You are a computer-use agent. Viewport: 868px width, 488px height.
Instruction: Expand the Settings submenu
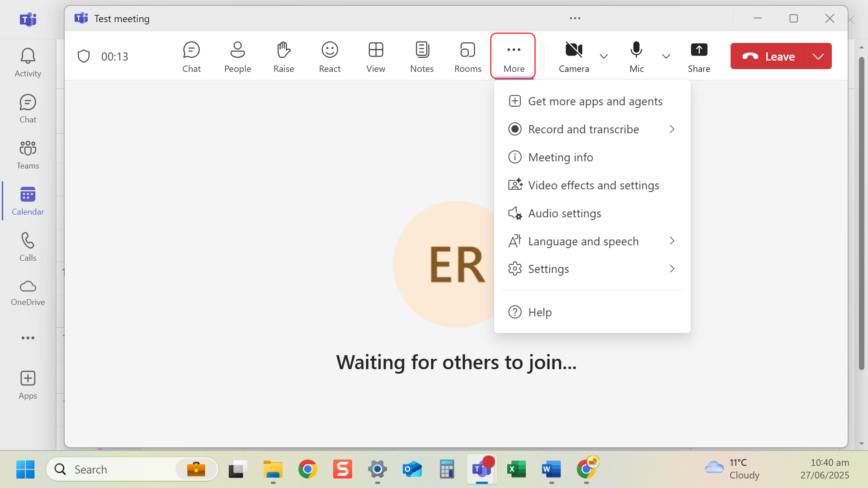coord(592,269)
